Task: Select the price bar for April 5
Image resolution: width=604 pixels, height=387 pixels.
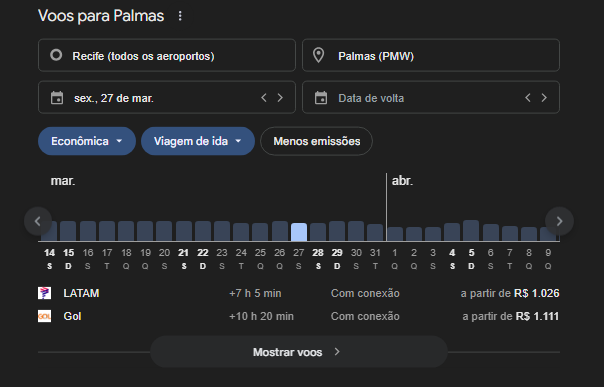Action: pyautogui.click(x=471, y=231)
